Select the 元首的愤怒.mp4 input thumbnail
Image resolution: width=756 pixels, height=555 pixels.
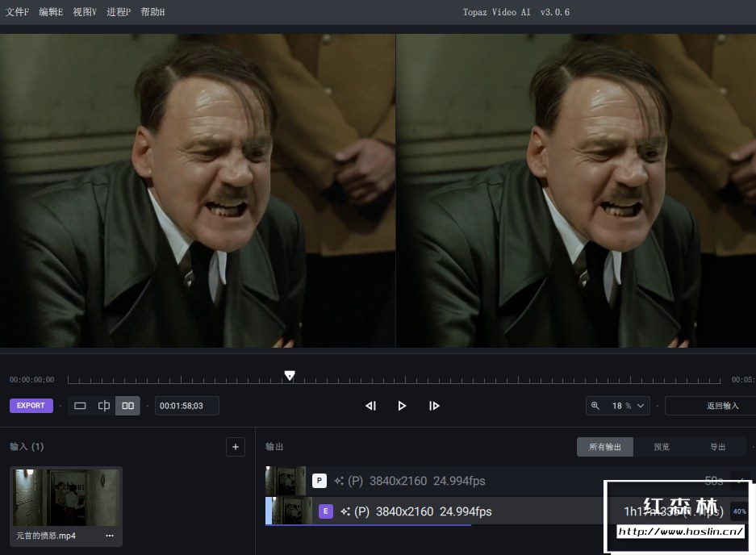coord(66,498)
